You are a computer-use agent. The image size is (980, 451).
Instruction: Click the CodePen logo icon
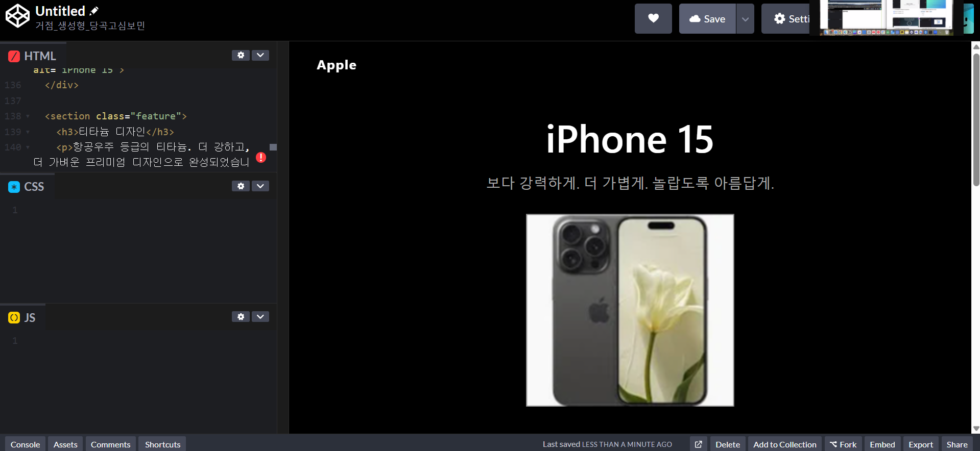[17, 16]
